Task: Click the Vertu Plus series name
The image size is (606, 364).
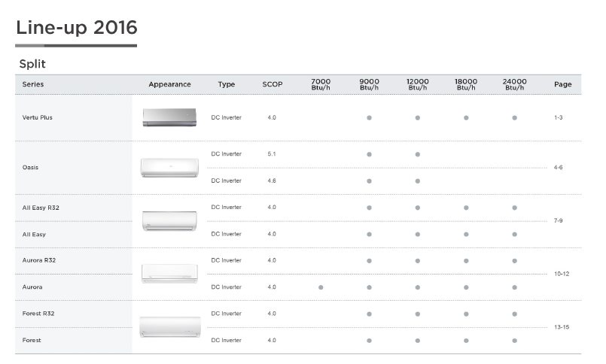Action: tap(37, 117)
